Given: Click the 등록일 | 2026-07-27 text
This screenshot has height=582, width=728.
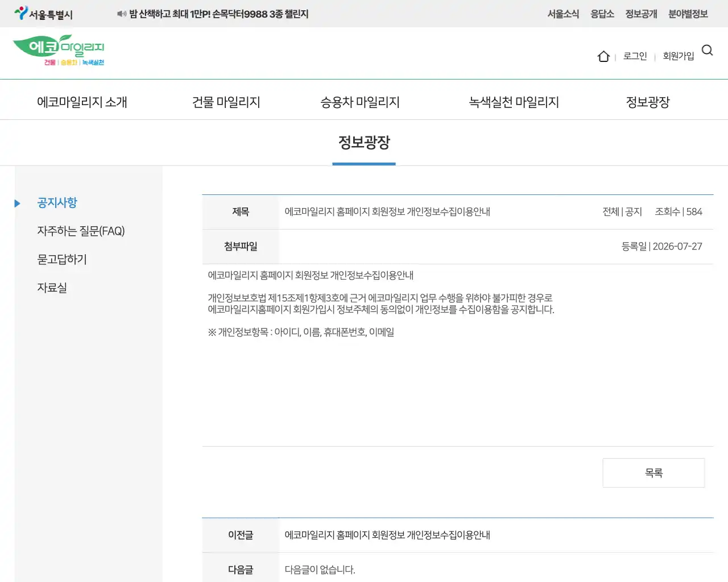Looking at the screenshot, I should click(662, 246).
